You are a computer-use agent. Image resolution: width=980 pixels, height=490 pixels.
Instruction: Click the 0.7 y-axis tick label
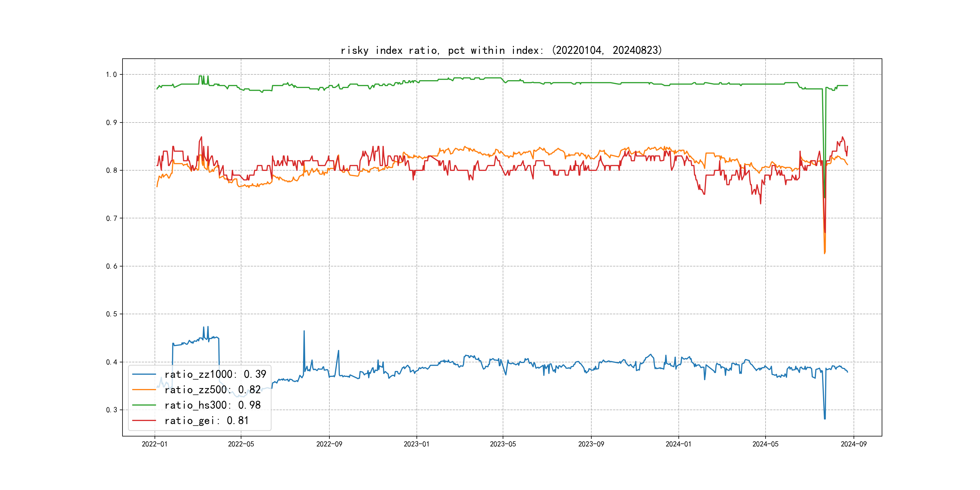click(x=111, y=218)
